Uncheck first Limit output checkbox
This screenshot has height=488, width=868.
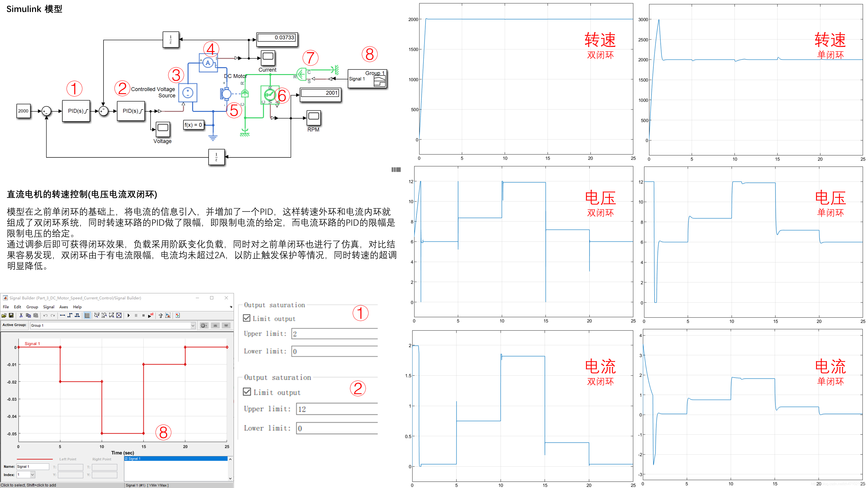247,318
